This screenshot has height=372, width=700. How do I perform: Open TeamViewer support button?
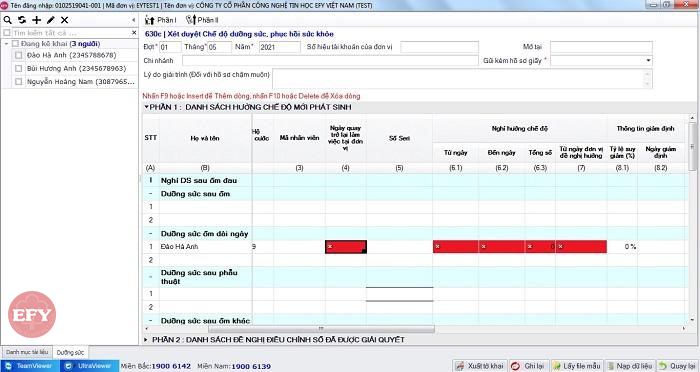coord(29,366)
